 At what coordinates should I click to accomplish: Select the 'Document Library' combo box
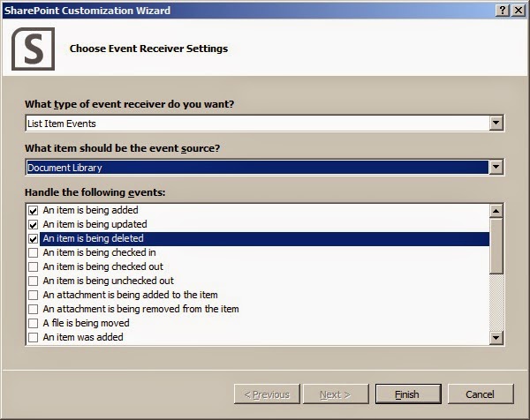click(x=265, y=167)
